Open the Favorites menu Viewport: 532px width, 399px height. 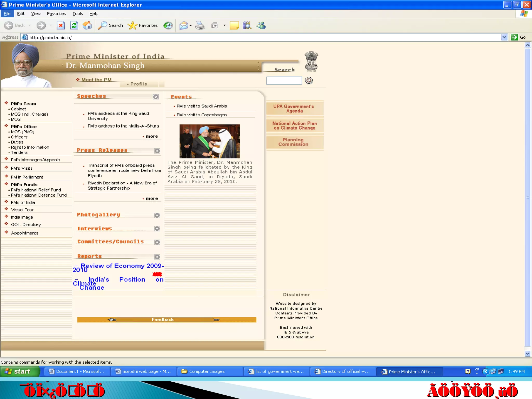pos(56,14)
